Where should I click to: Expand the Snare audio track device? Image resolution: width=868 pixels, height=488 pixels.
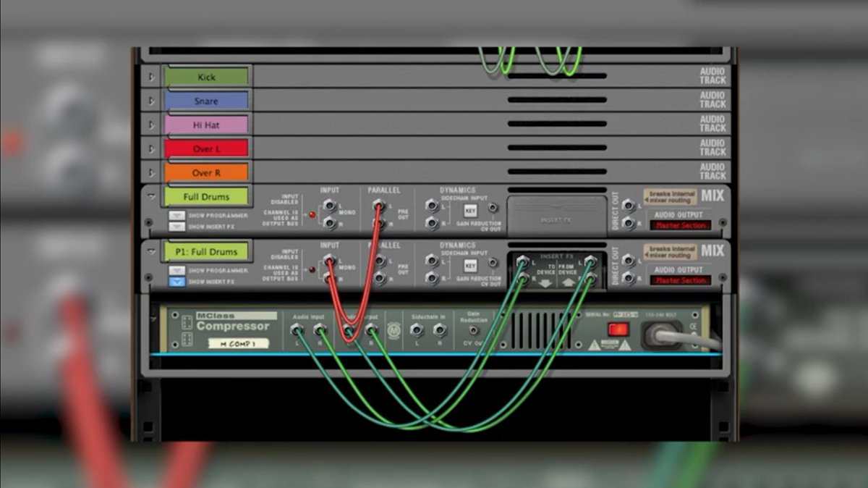151,101
